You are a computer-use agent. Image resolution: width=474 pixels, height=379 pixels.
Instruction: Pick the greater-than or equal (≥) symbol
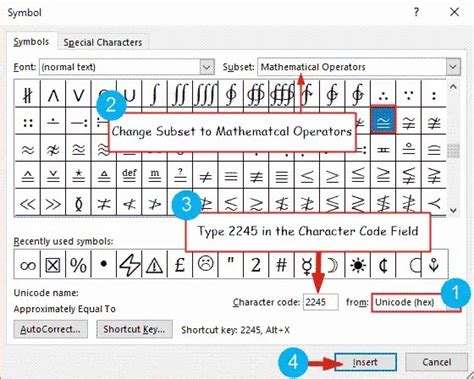332,176
